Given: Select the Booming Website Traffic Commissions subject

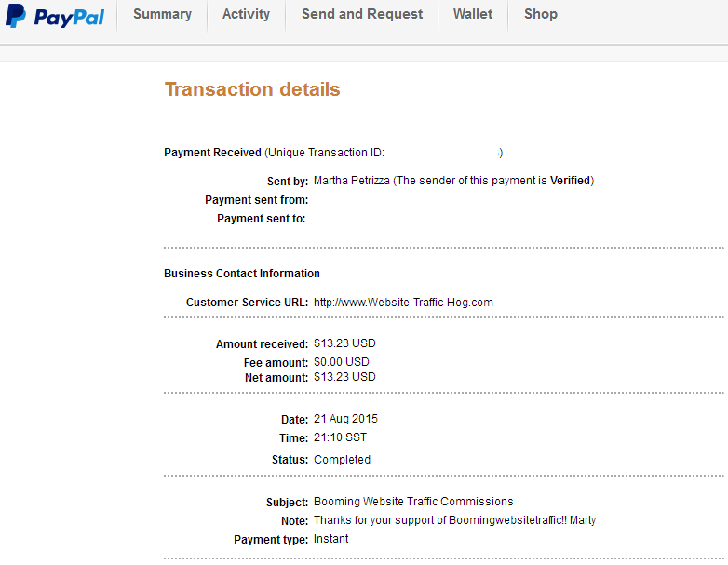Looking at the screenshot, I should [x=413, y=502].
